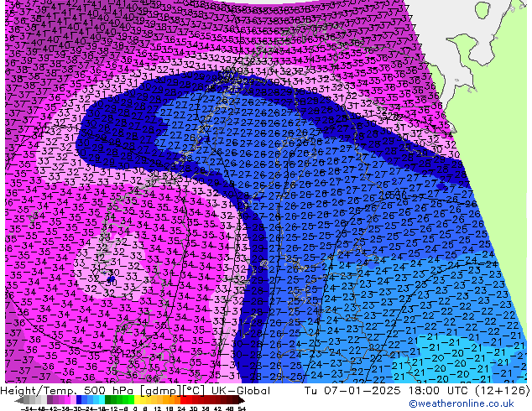Click the '[°C]' unit label
The width and height of the screenshot is (532, 411).
click(x=195, y=391)
